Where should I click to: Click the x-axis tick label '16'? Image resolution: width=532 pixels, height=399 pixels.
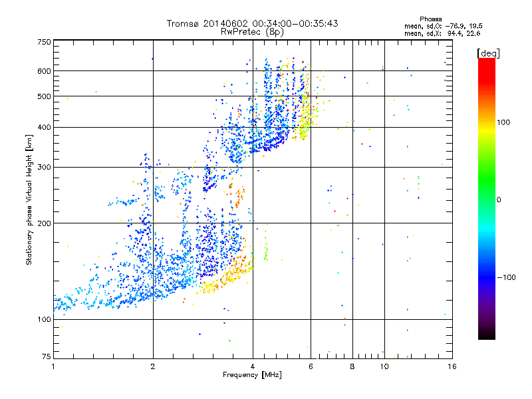452,366
